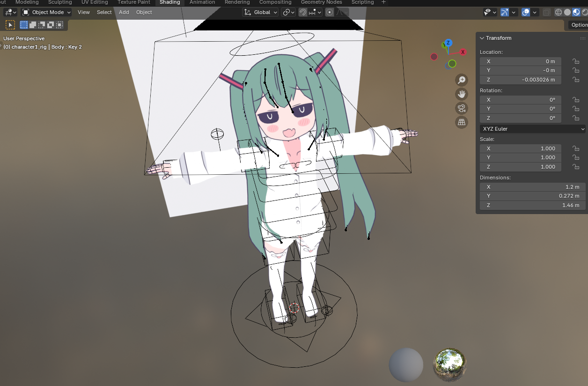Click the Location Z field
The height and width of the screenshot is (386, 588).
tap(520, 80)
